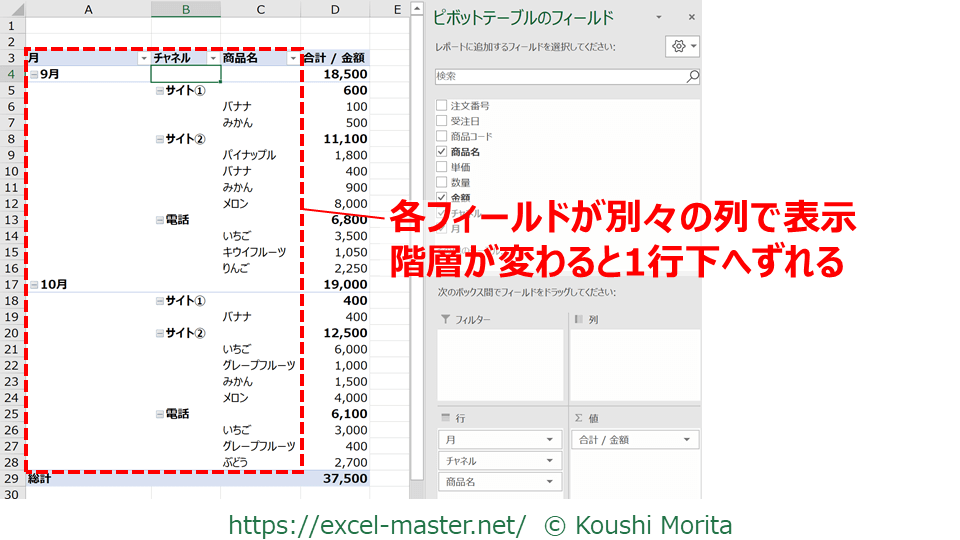This screenshot has width=960, height=540.
Task: Open the 商品名 header filter dropdown
Action: [292, 59]
